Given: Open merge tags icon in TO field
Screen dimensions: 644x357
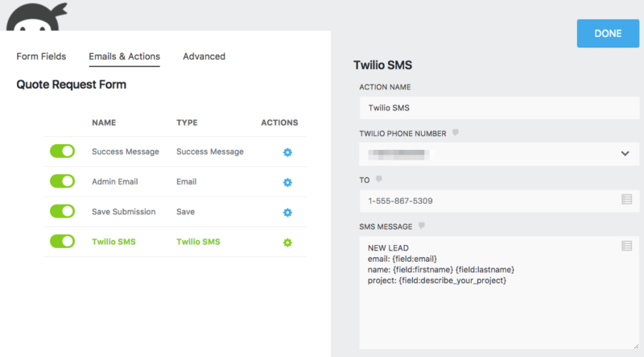Looking at the screenshot, I should click(x=626, y=200).
